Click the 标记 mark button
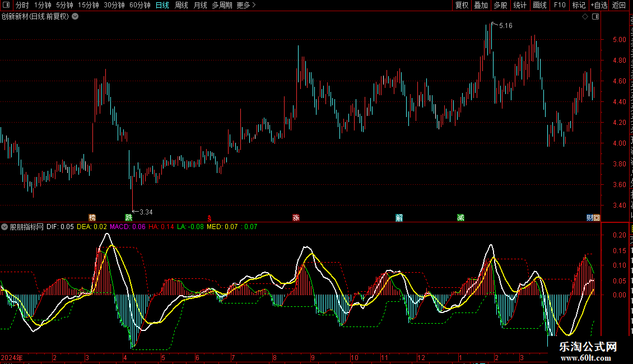 [579, 5]
